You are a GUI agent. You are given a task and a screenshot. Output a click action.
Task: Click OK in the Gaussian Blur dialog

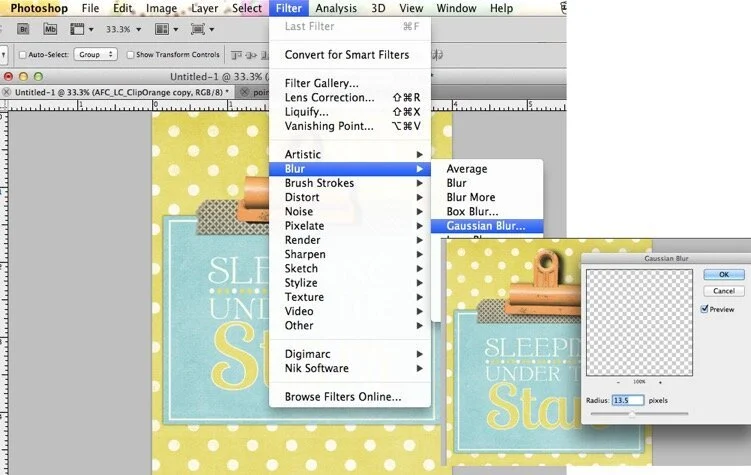pyautogui.click(x=724, y=274)
